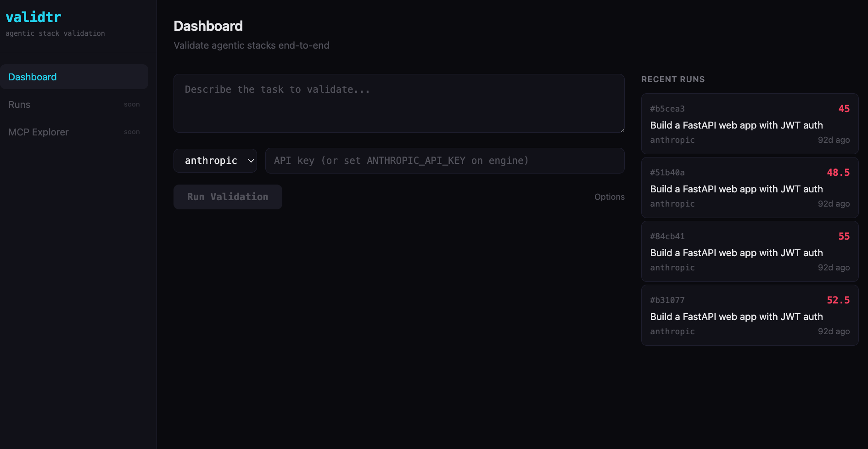Open the MCP Explorer sidebar item
The width and height of the screenshot is (868, 449).
(x=74, y=132)
